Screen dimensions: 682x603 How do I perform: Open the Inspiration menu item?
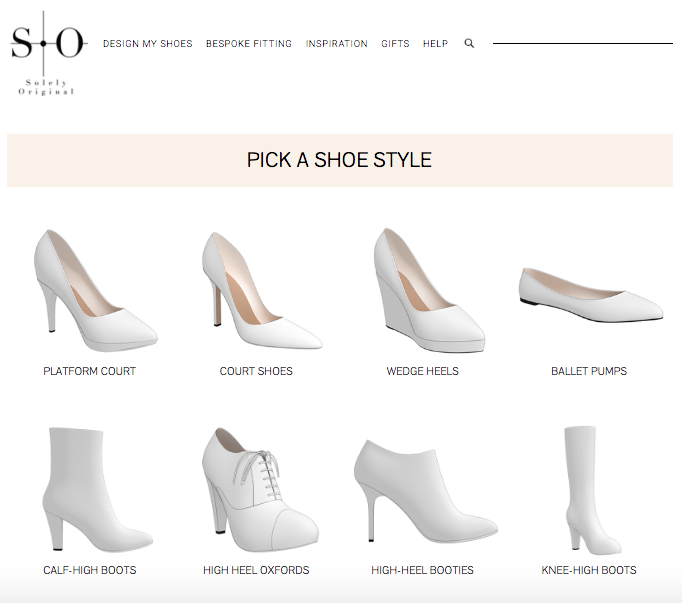(337, 44)
